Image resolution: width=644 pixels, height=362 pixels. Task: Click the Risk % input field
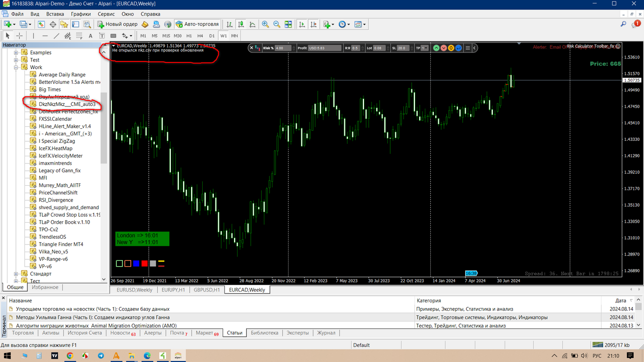click(283, 48)
